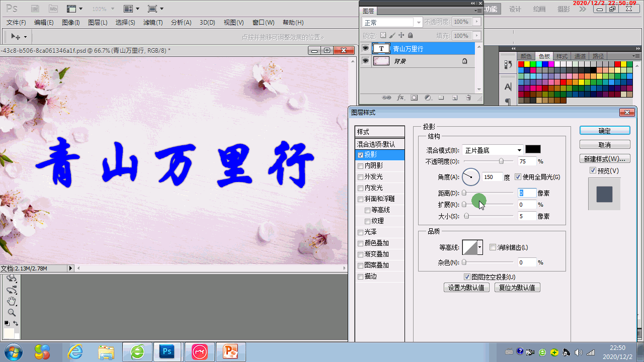This screenshot has height=362, width=644.
Task: Select 混合选项:默认 in styles list
Action: [x=380, y=144]
